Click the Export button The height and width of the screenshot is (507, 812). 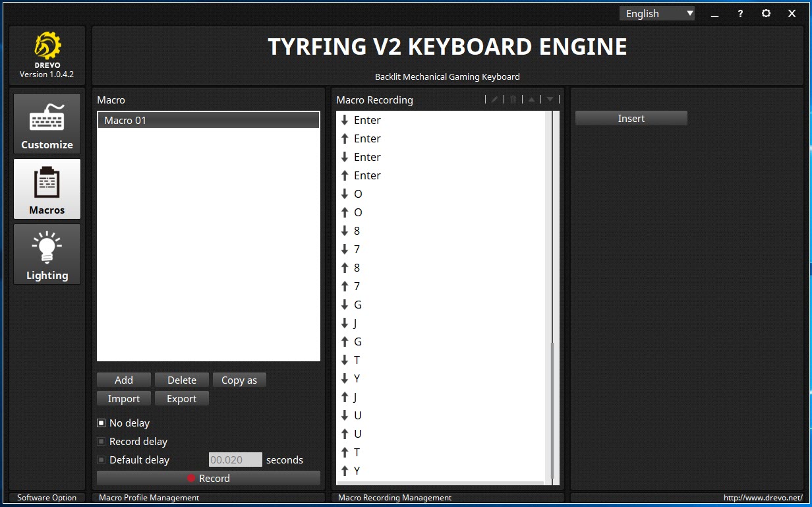[x=182, y=398]
